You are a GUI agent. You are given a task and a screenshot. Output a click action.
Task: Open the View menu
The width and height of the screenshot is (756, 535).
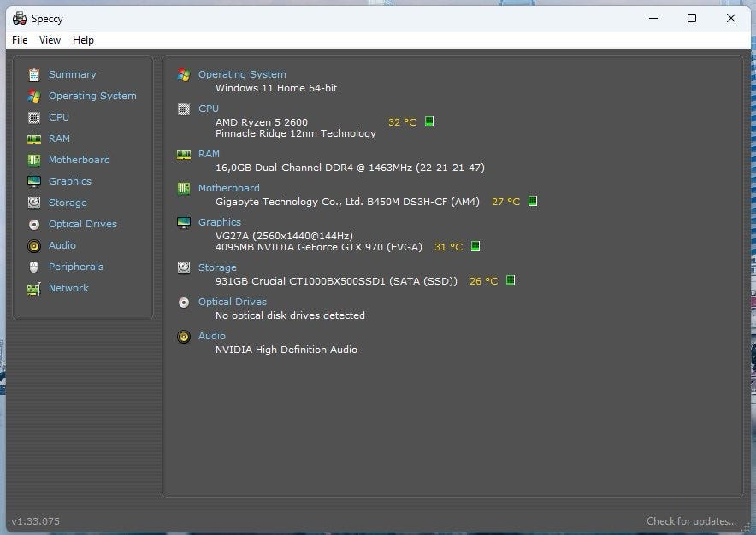50,40
